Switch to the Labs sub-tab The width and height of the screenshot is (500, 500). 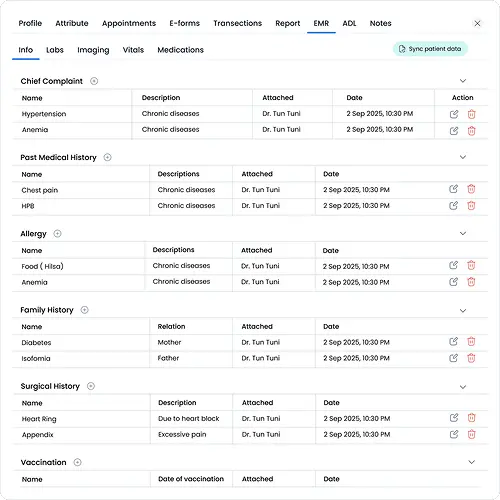(55, 50)
